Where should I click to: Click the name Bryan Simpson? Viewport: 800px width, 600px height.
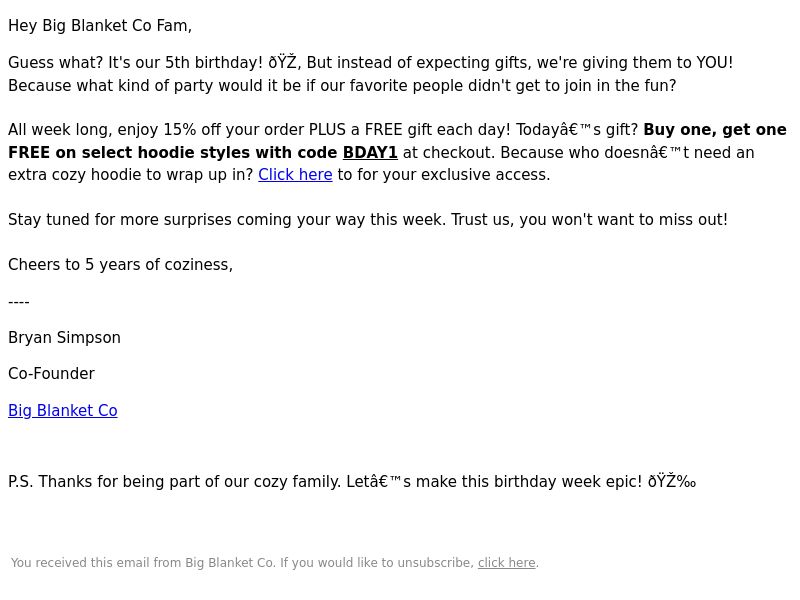tap(64, 337)
